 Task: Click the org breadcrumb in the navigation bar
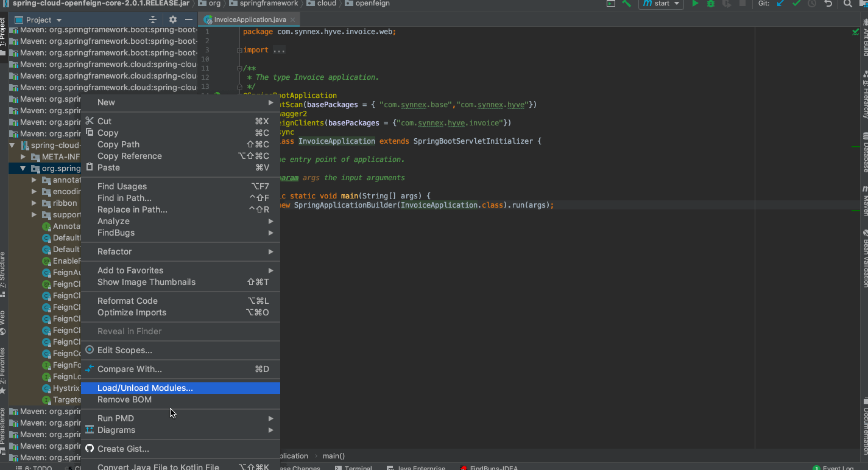pos(210,4)
